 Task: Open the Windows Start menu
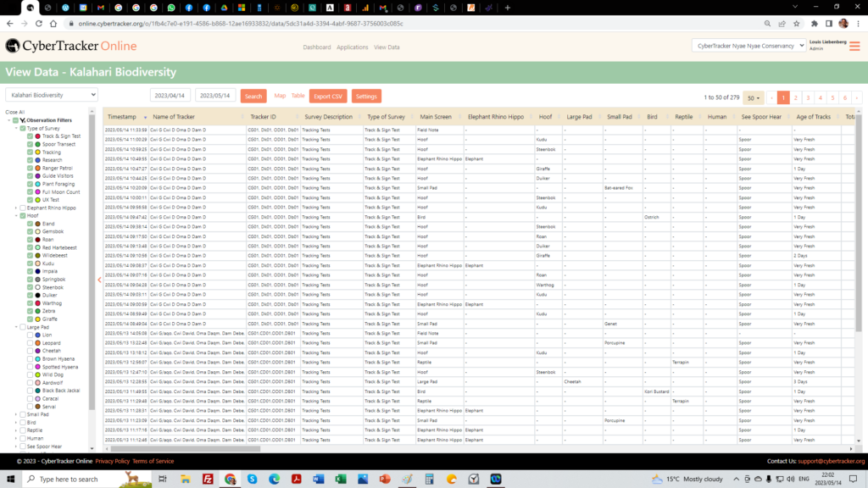pyautogui.click(x=10, y=480)
